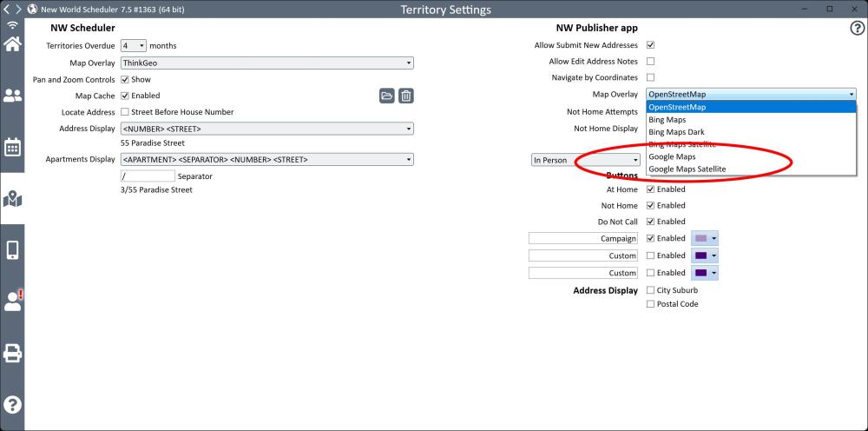This screenshot has width=868, height=431.
Task: Open the Schedule calendar sidebar icon
Action: point(12,147)
